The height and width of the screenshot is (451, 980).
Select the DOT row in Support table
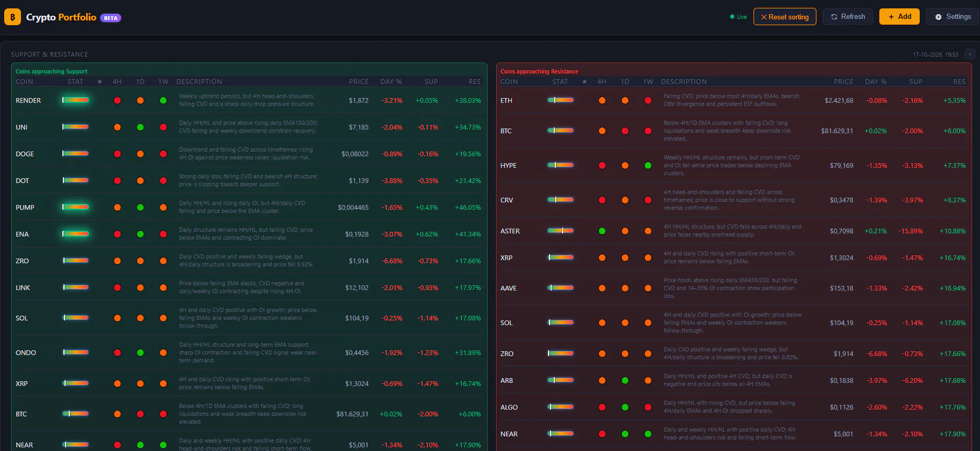(249, 180)
